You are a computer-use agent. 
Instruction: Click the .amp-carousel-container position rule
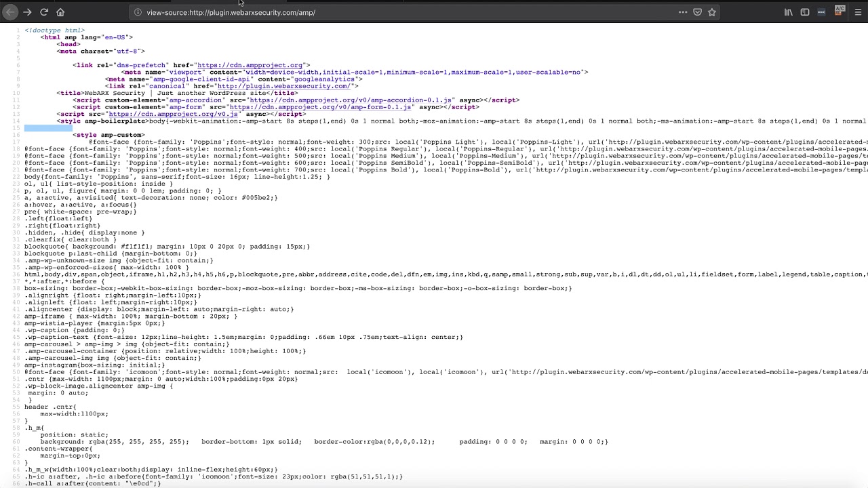click(x=165, y=351)
